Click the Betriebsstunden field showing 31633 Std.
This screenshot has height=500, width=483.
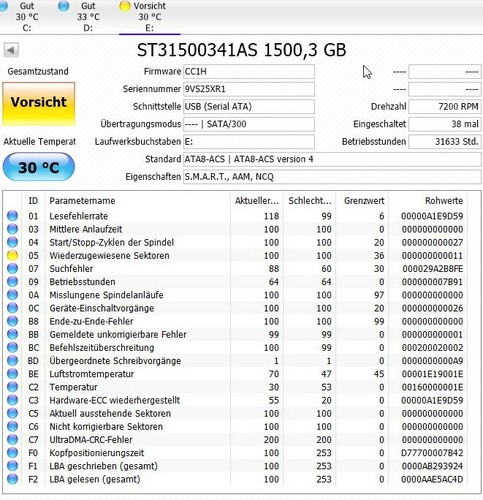click(x=445, y=142)
